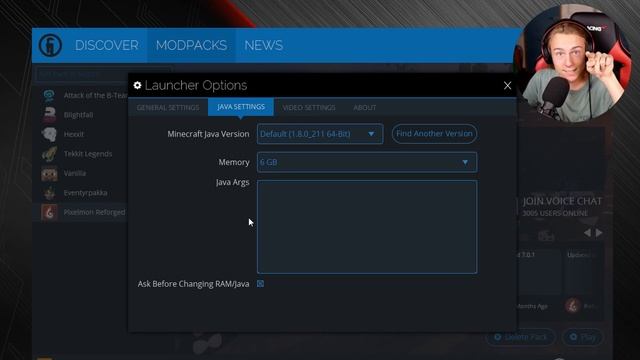Switch to General Settings tab
Image resolution: width=640 pixels, height=360 pixels.
pos(168,107)
